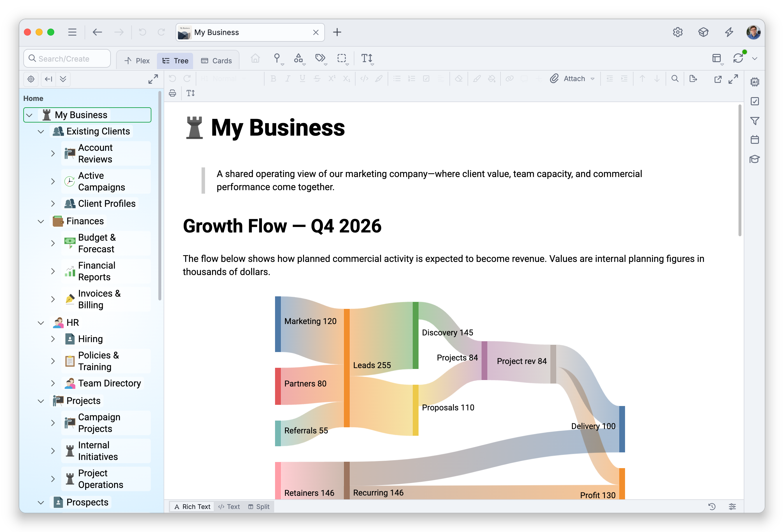
Task: Select the Split editor mode
Action: (259, 506)
